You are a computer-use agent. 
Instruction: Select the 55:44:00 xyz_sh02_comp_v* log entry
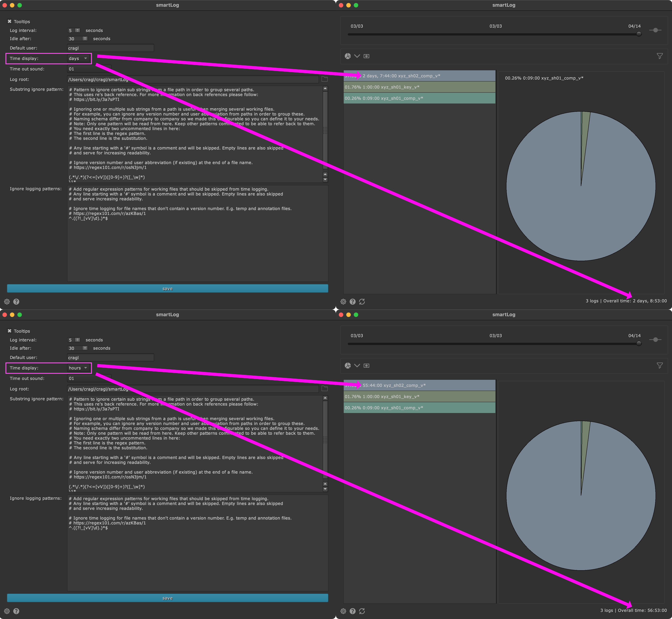(x=419, y=385)
